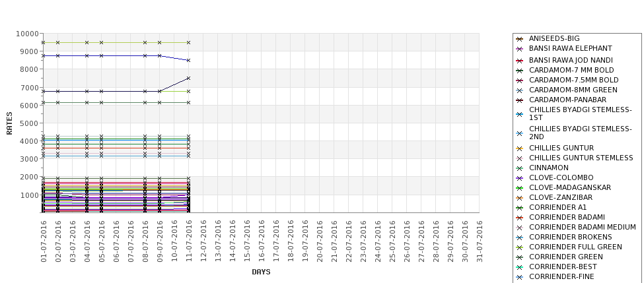
Task: Click the 7000 y-axis tick label
Action: pyautogui.click(x=30, y=87)
